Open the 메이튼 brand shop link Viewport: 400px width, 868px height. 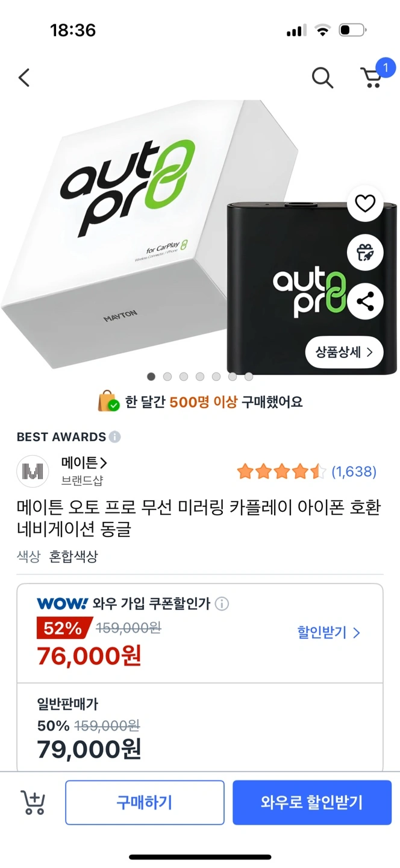(x=84, y=463)
